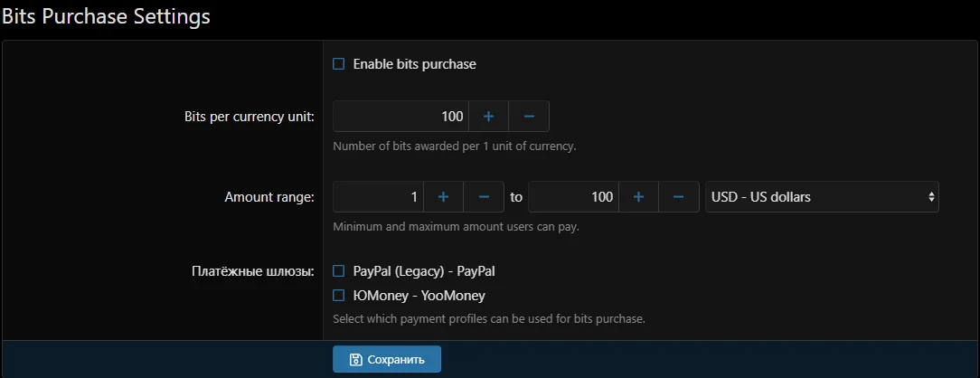Decrement the maximum amount value
This screenshot has width=980, height=378.
coord(679,197)
